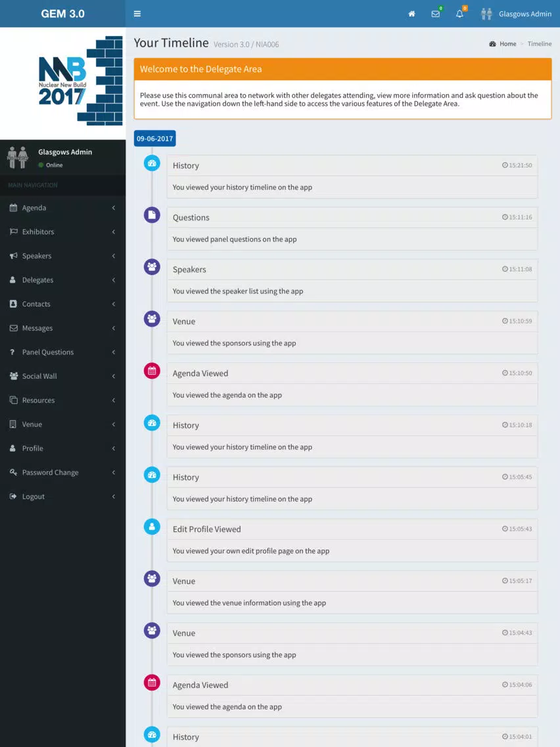Expand the Messages menu chevron
The width and height of the screenshot is (560, 747).
coord(113,327)
